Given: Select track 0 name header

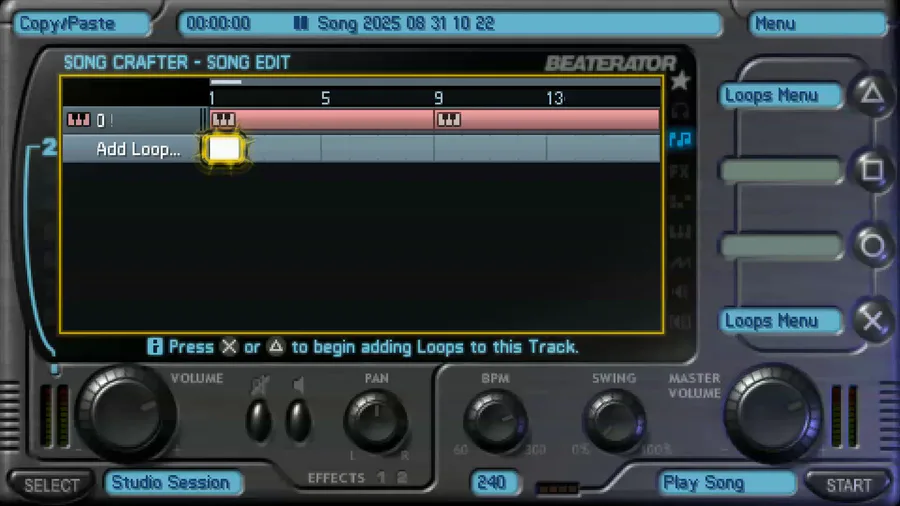Looking at the screenshot, I should tap(131, 120).
